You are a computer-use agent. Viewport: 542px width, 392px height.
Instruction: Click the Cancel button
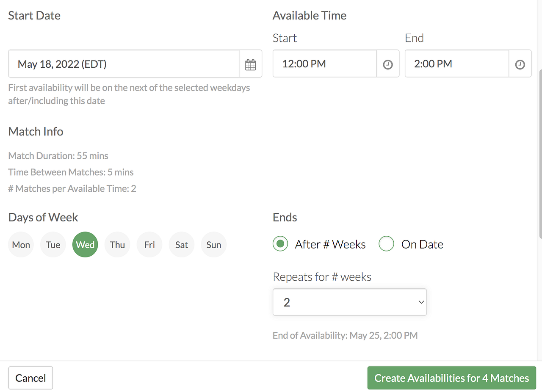pos(30,378)
